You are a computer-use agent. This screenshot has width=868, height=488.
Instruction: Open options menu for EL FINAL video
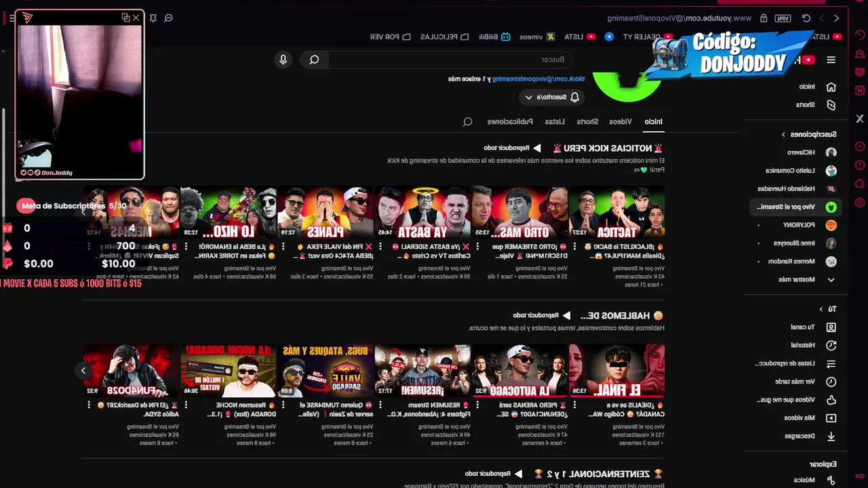pyautogui.click(x=574, y=405)
